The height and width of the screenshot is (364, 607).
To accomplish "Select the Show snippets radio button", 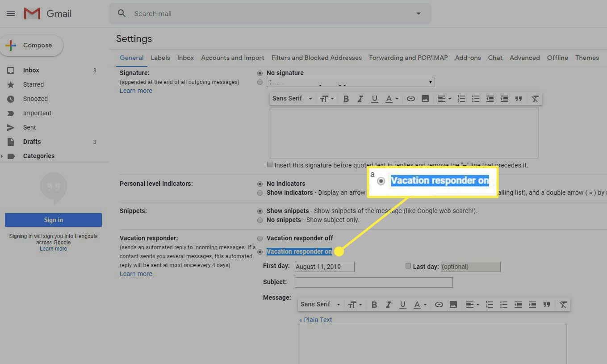I will [260, 211].
